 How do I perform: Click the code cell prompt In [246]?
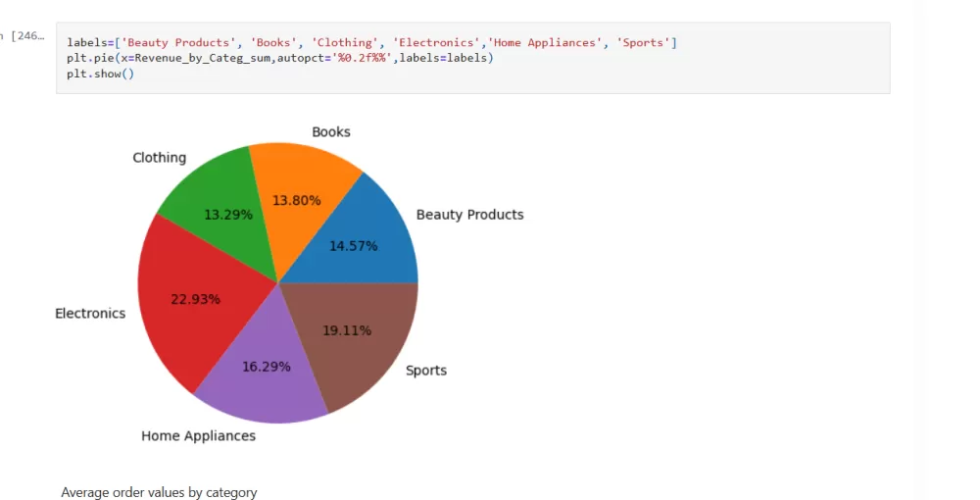tap(26, 36)
